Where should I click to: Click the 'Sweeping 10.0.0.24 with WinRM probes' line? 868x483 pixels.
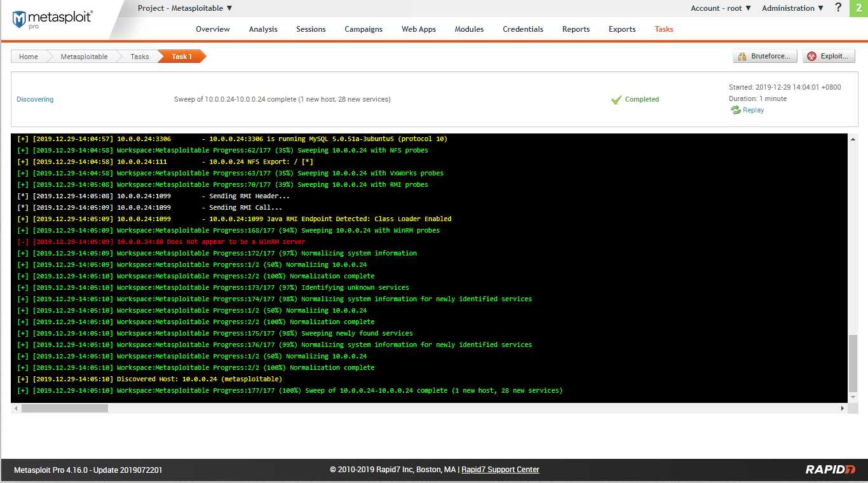(229, 231)
